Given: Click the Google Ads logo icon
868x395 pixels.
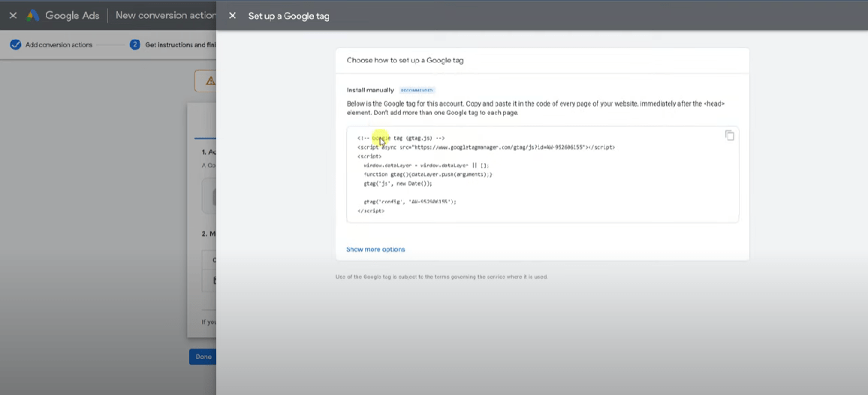Looking at the screenshot, I should point(33,16).
